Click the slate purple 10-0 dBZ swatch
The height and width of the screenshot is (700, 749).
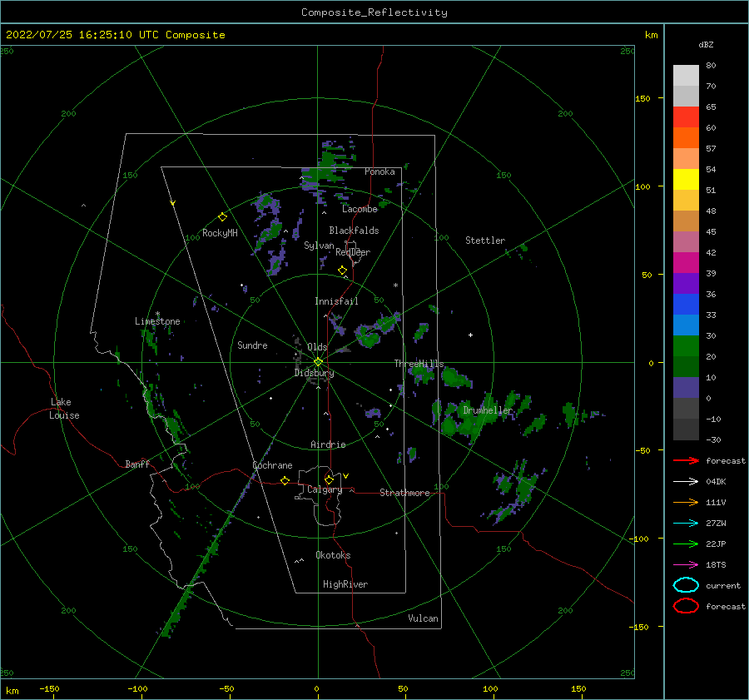click(x=686, y=388)
